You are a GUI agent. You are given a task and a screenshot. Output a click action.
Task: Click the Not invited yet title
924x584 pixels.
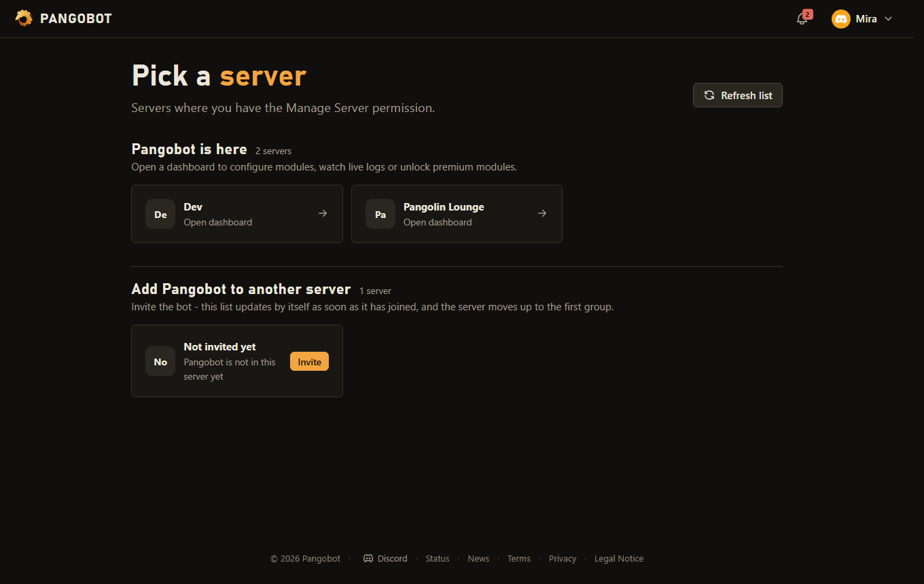[x=219, y=346]
